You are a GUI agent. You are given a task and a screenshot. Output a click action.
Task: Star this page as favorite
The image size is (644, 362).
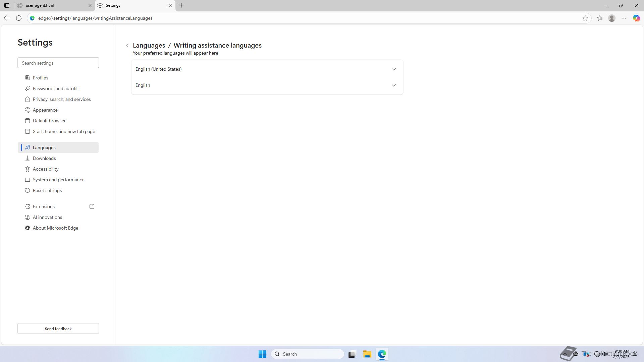(x=585, y=18)
